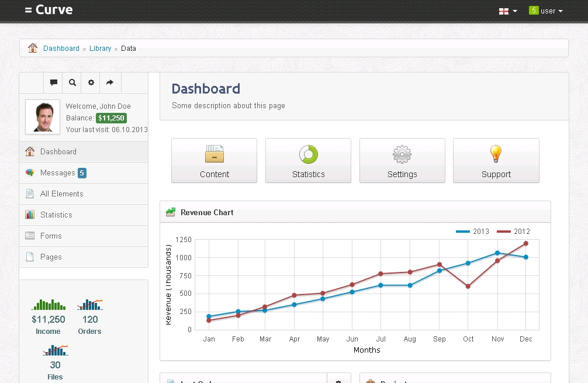The width and height of the screenshot is (588, 383).
Task: Select Messages in the sidebar menu
Action: (x=57, y=172)
